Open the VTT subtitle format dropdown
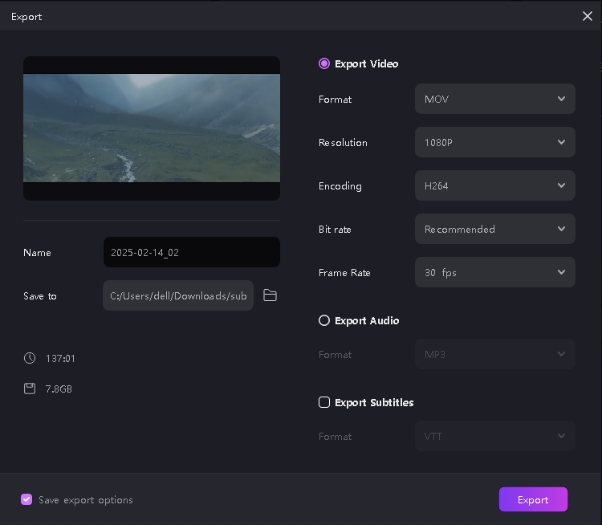 coord(495,436)
